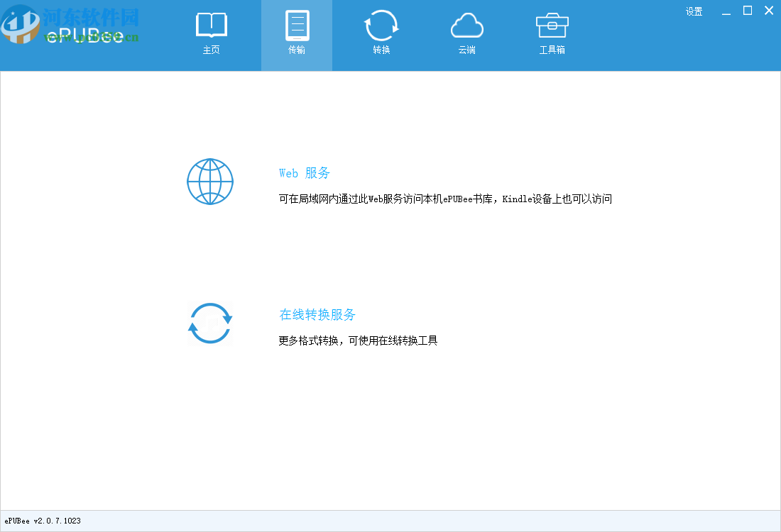Open the 工具箱 briefcase icon
Screen dimensions: 781x532
click(x=552, y=26)
